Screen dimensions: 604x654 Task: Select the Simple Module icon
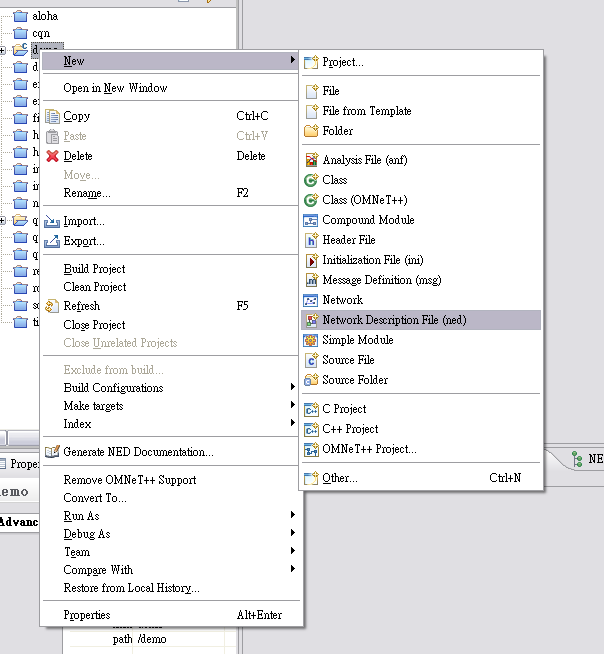(312, 340)
